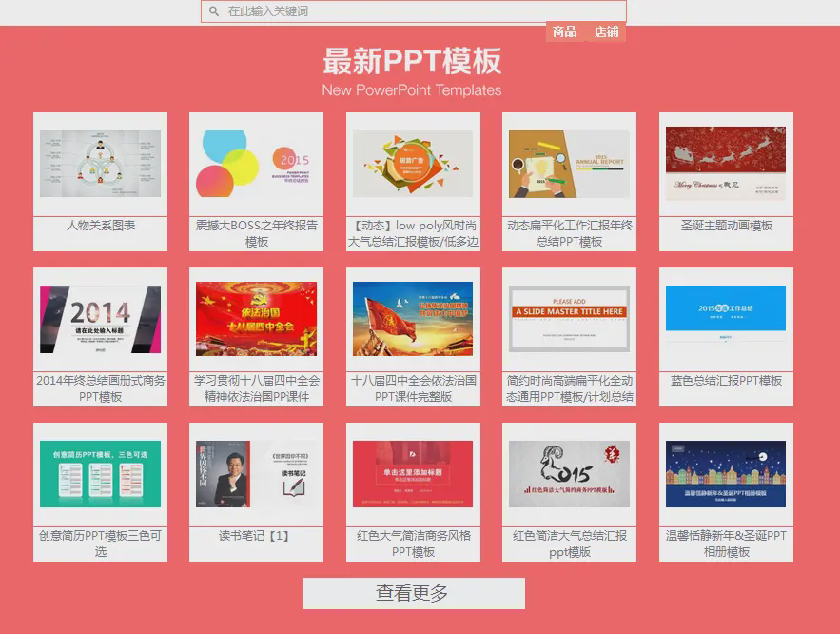
Task: Open the blue 2015 work summary thumbnail
Action: pos(726,319)
